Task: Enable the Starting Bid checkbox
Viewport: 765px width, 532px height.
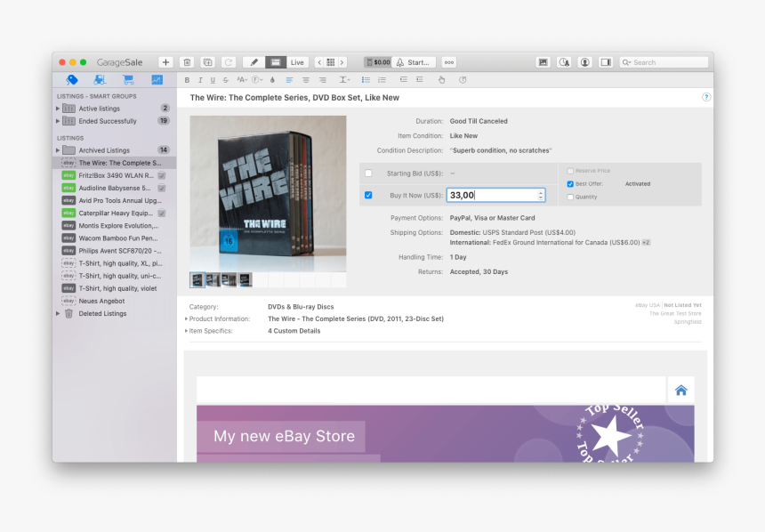Action: coord(367,171)
